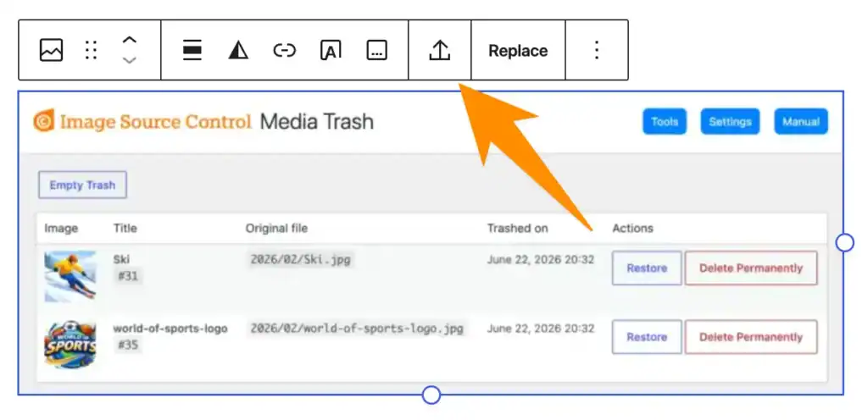Viewport: 868px width, 420px height.
Task: Restore the Ski image
Action: point(647,268)
